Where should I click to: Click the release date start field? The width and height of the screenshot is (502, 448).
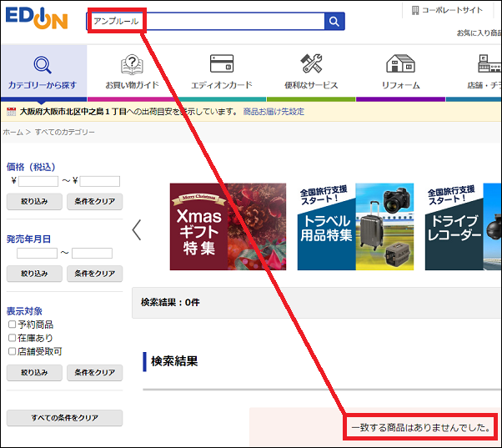(x=37, y=253)
